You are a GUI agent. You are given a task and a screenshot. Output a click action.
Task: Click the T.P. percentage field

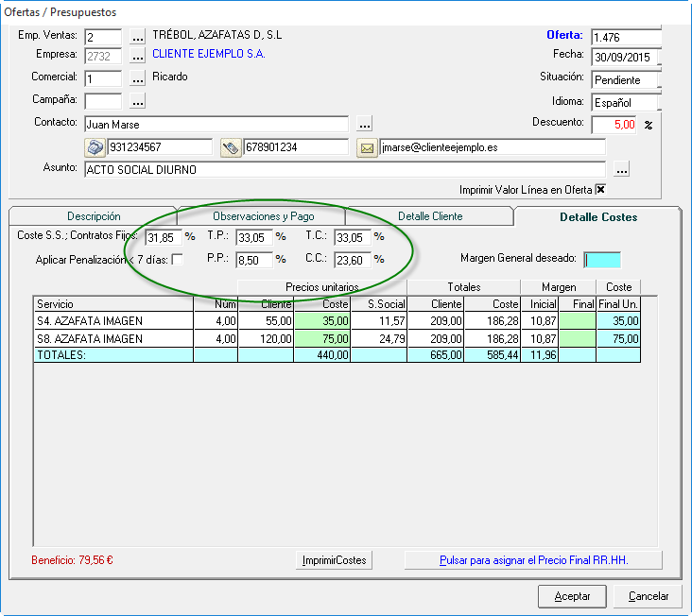tap(254, 238)
